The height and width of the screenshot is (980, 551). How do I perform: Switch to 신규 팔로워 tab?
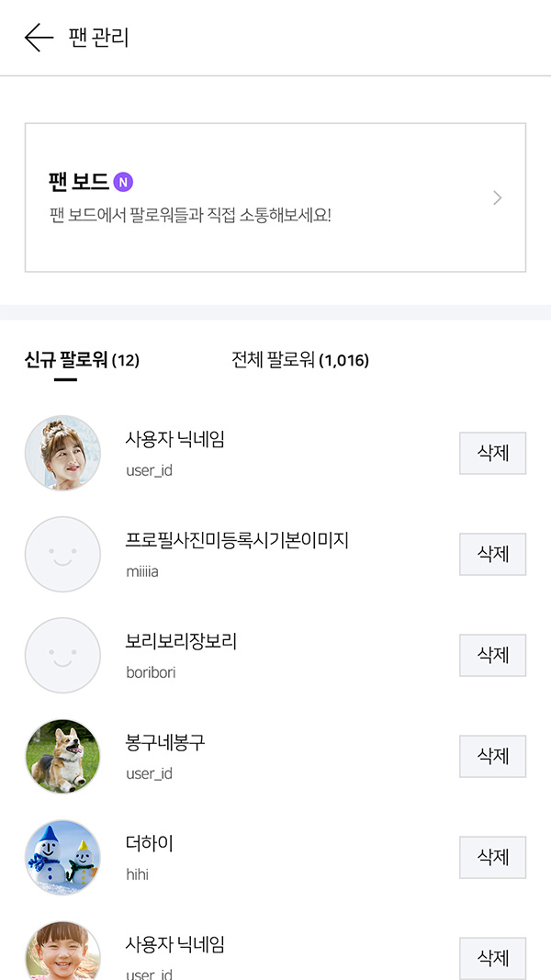(x=82, y=360)
